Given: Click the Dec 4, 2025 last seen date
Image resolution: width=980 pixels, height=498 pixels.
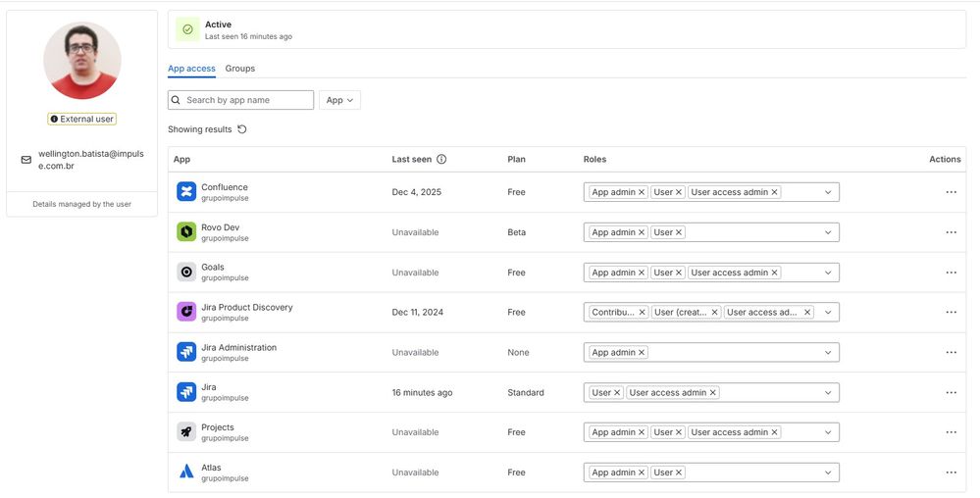Looking at the screenshot, I should [416, 192].
